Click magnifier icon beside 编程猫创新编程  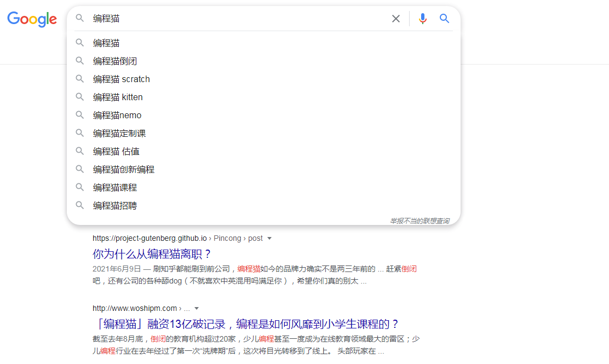pyautogui.click(x=79, y=169)
